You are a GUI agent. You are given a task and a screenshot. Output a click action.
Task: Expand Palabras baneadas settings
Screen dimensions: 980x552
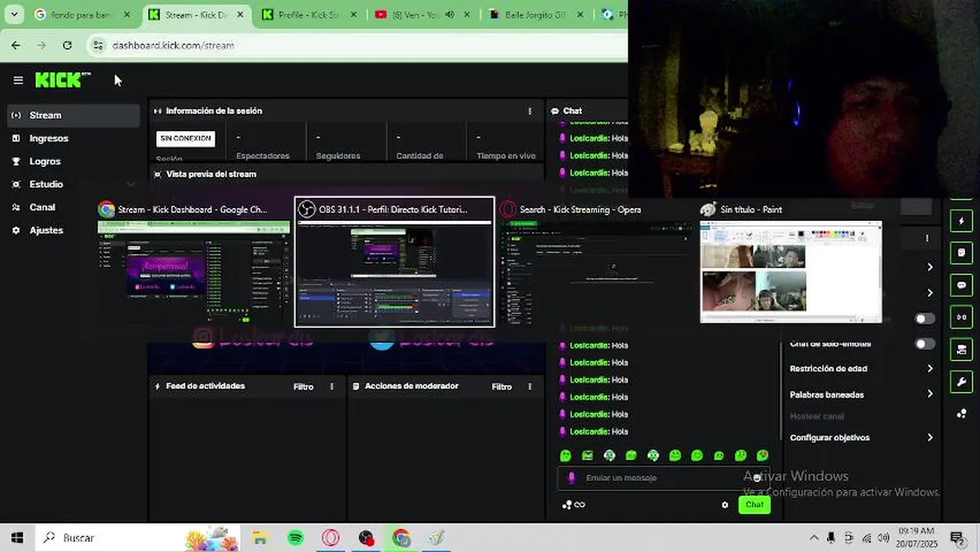click(862, 395)
